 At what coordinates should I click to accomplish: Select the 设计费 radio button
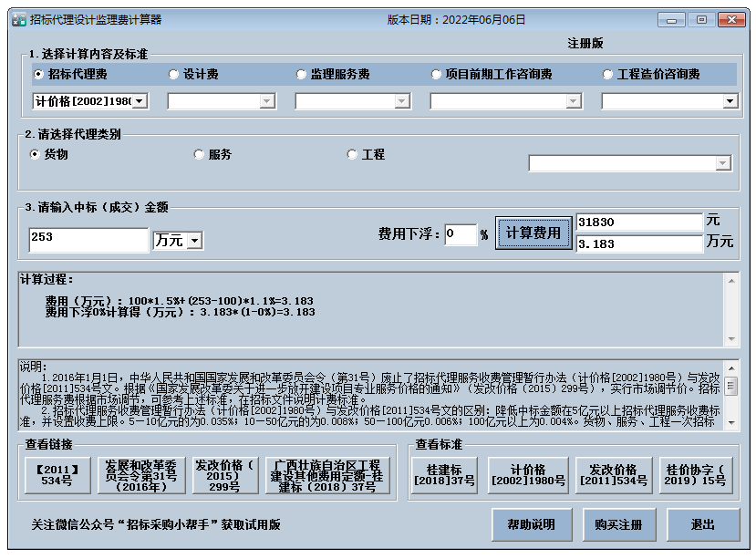point(173,74)
